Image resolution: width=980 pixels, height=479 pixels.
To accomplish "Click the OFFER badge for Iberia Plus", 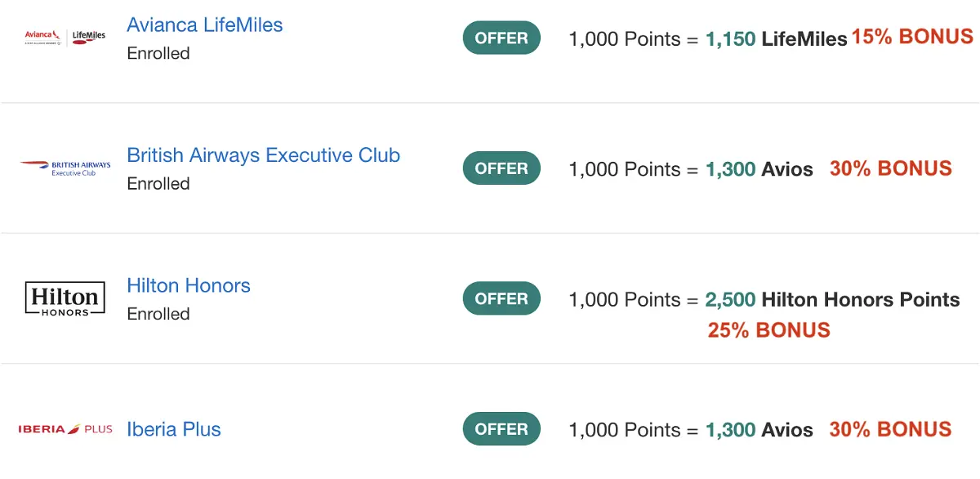I will point(501,429).
